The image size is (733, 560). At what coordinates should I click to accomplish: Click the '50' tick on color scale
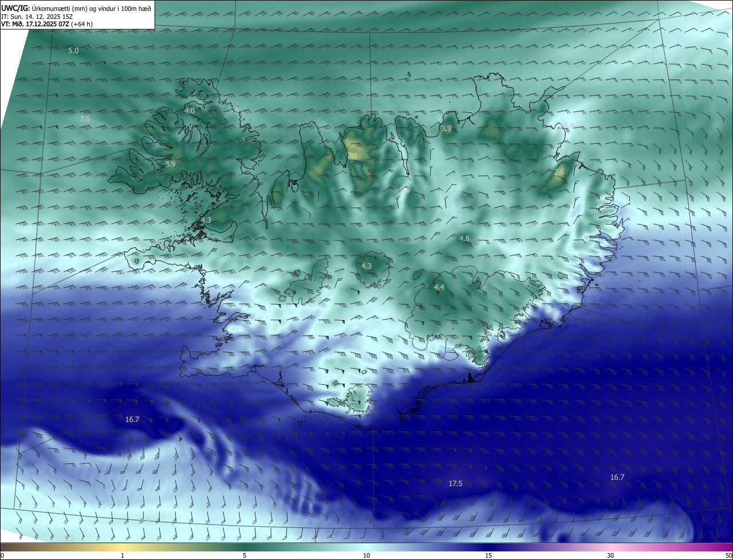[728, 555]
